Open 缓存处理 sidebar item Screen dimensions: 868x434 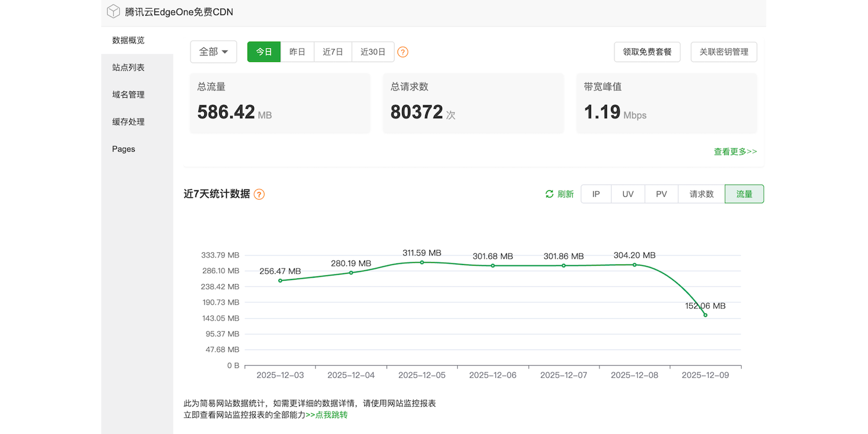click(x=128, y=122)
